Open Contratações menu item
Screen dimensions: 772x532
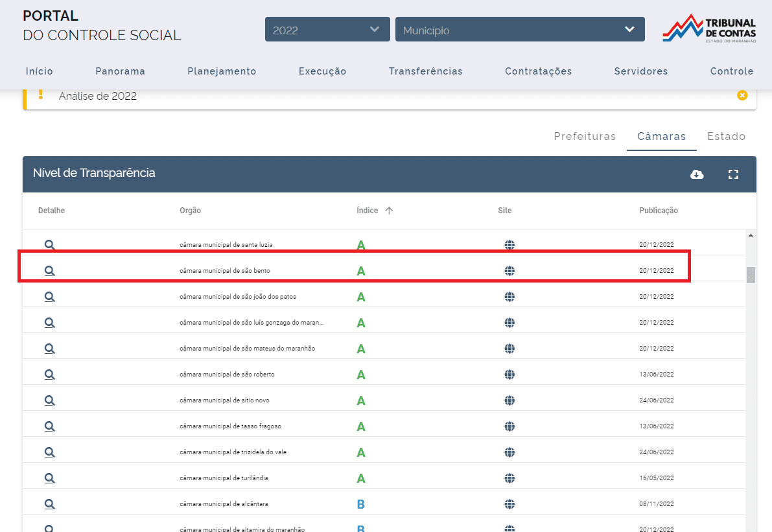point(538,71)
